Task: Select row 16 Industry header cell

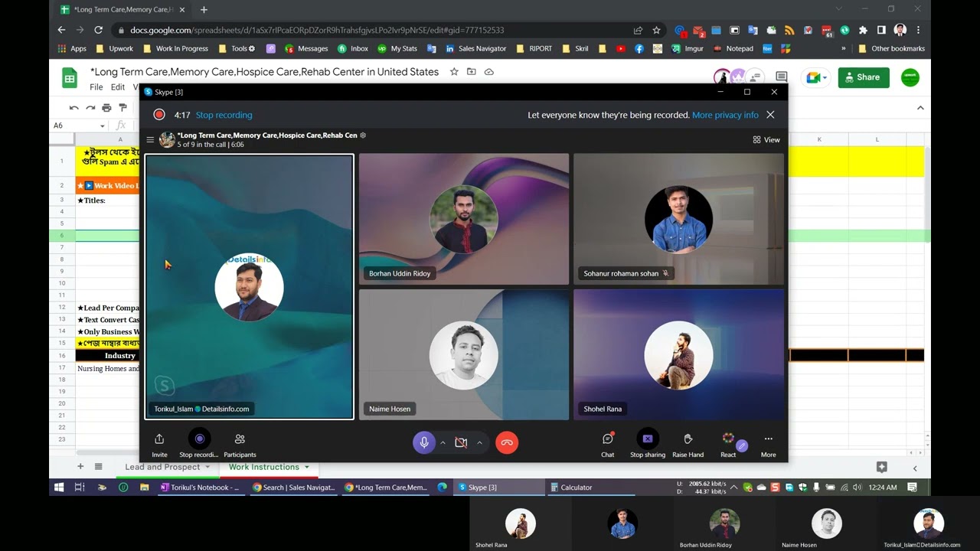Action: (x=120, y=356)
